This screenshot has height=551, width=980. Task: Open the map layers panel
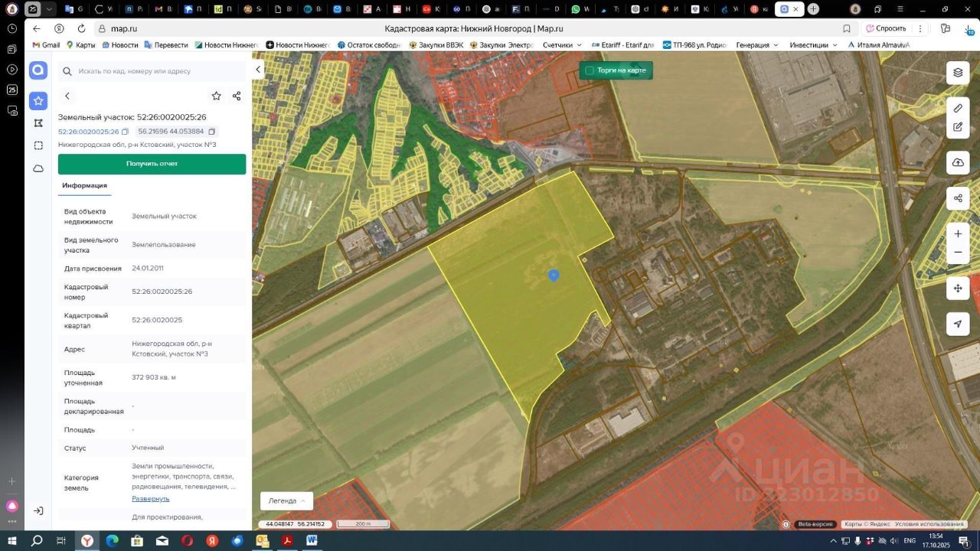[958, 73]
